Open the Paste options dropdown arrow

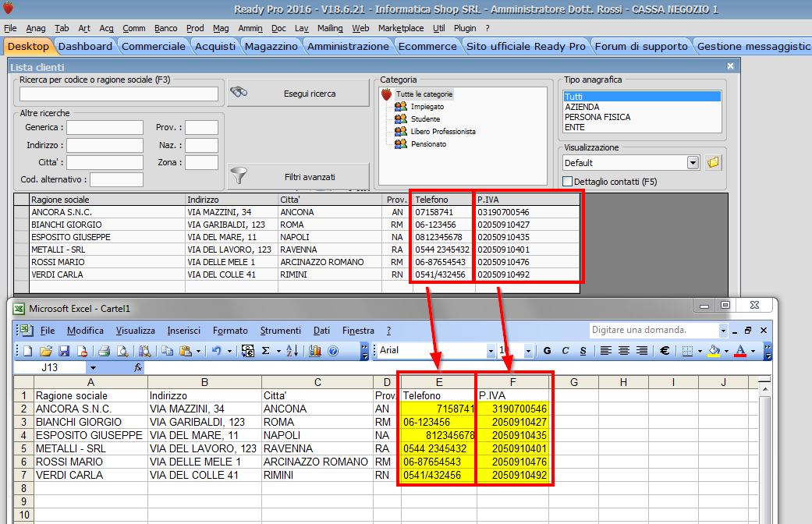(x=198, y=351)
